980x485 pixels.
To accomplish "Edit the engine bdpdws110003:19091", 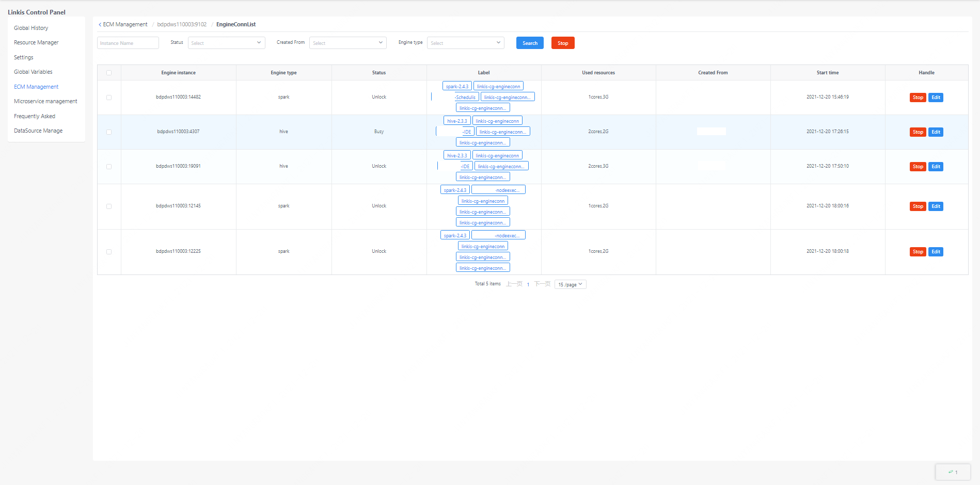I will click(936, 167).
